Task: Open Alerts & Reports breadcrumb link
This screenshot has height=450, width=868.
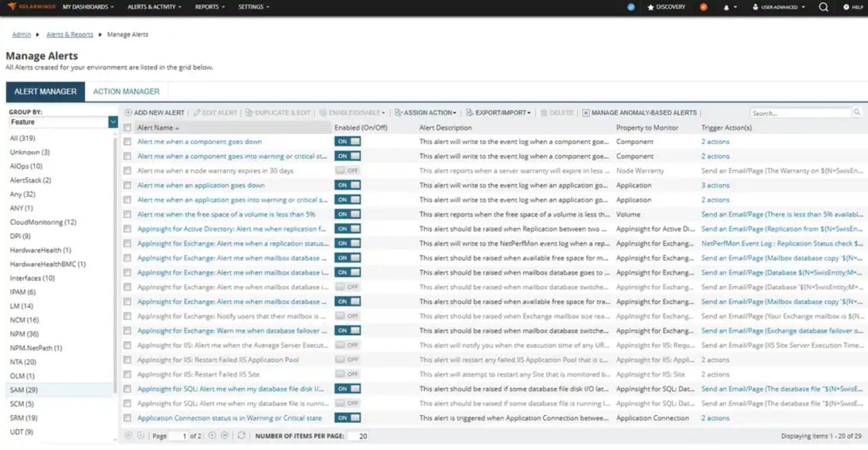Action: [x=70, y=34]
